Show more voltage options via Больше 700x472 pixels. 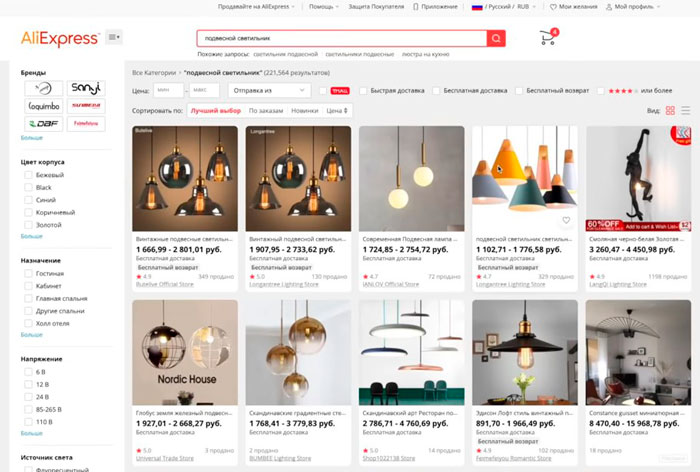click(x=32, y=433)
